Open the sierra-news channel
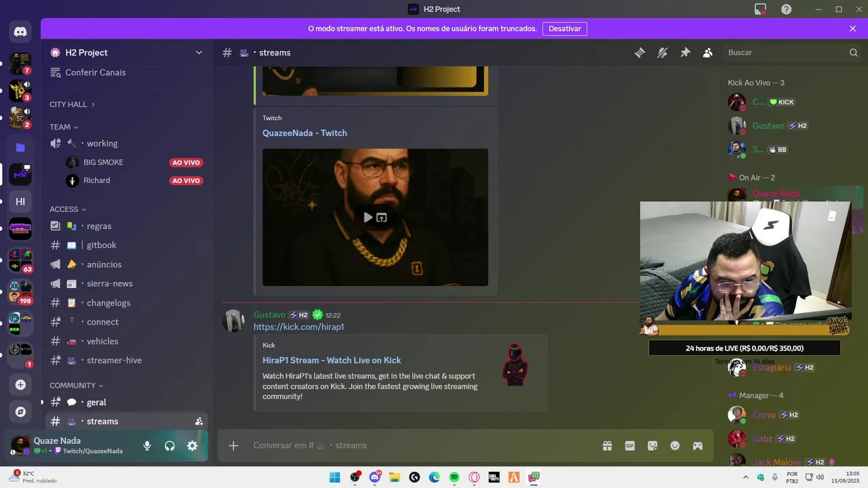Image resolution: width=868 pixels, height=488 pixels. click(x=126, y=284)
